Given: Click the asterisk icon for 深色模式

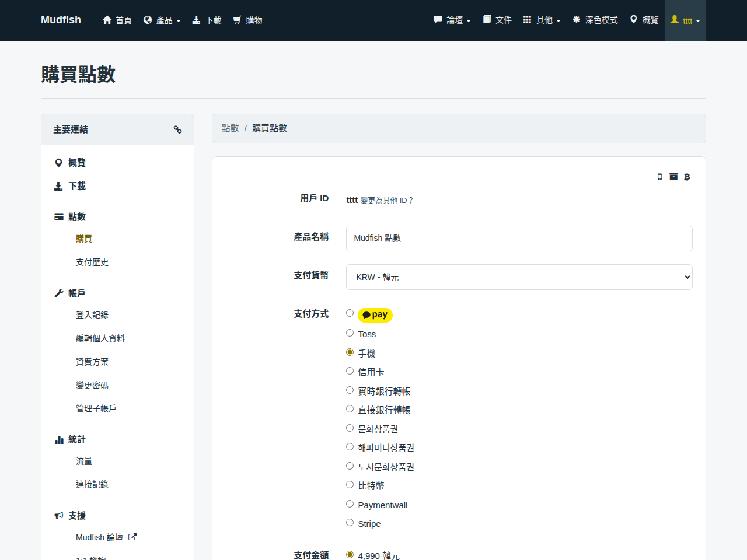Looking at the screenshot, I should [576, 20].
